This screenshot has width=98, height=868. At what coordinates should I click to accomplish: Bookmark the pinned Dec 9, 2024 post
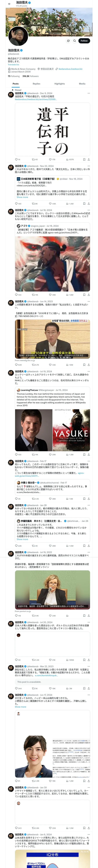84,159
